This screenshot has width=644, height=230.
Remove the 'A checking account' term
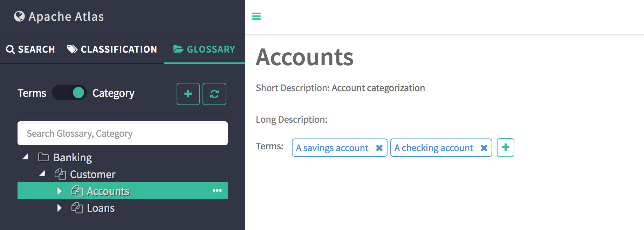(484, 148)
